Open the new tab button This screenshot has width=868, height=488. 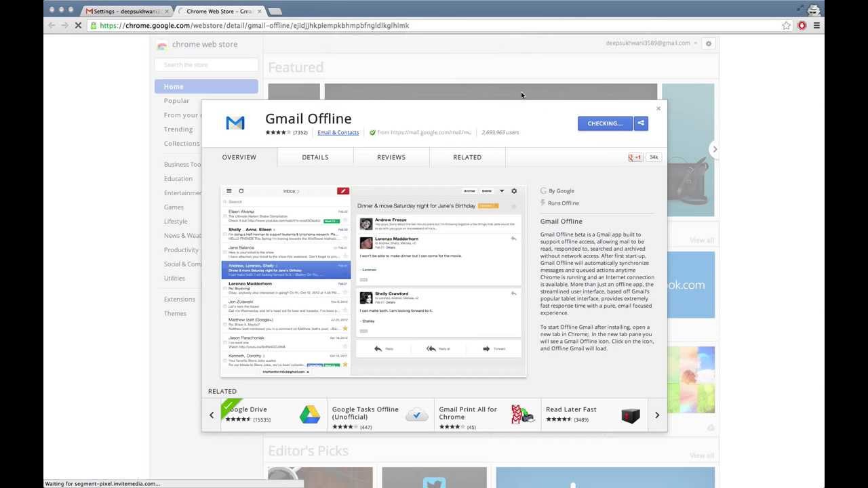pos(275,12)
